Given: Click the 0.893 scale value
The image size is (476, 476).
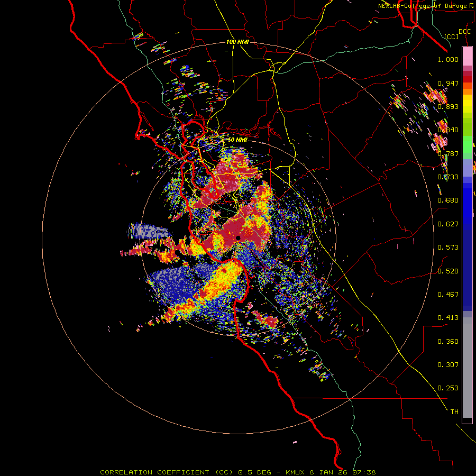Looking at the screenshot, I should point(448,106).
